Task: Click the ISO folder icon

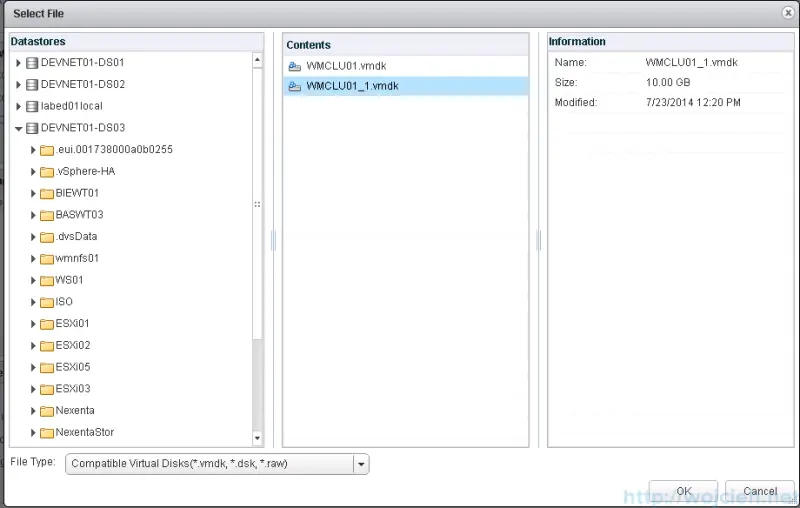Action: pos(46,302)
